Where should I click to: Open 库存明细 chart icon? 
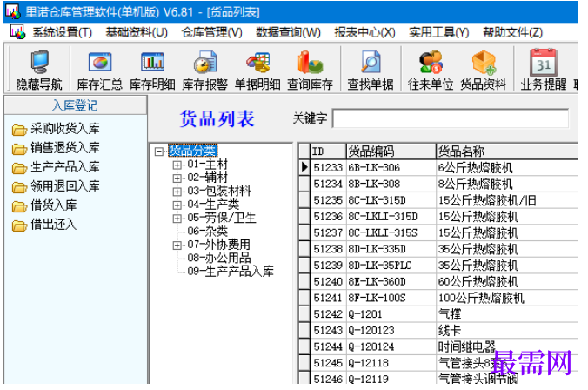tap(152, 62)
